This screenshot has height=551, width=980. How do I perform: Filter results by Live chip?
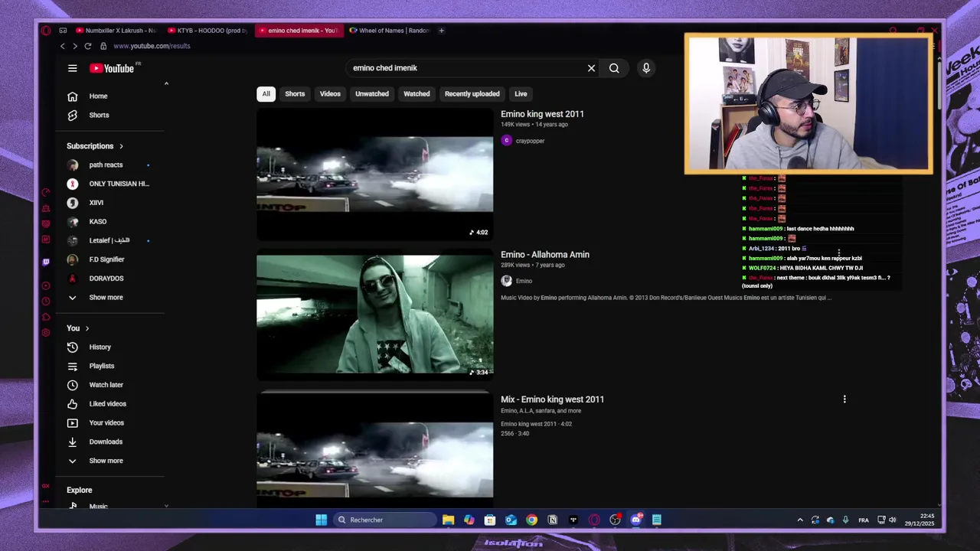coord(521,93)
